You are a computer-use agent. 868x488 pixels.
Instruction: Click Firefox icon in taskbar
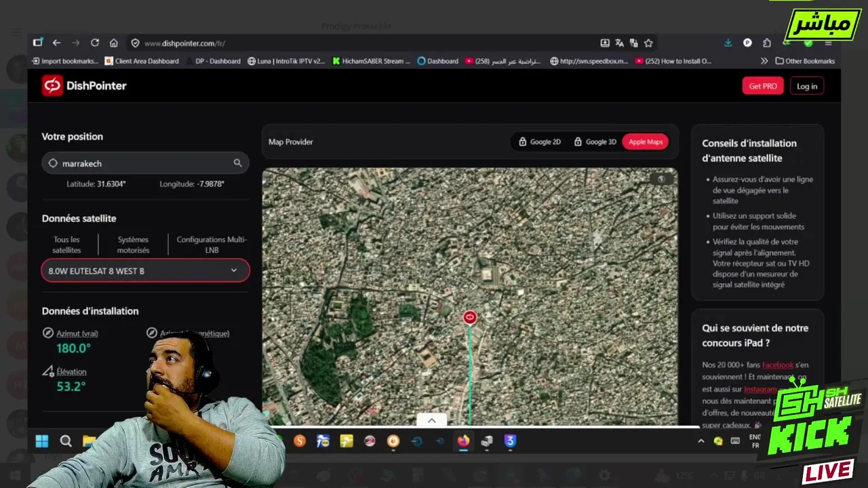pyautogui.click(x=463, y=441)
